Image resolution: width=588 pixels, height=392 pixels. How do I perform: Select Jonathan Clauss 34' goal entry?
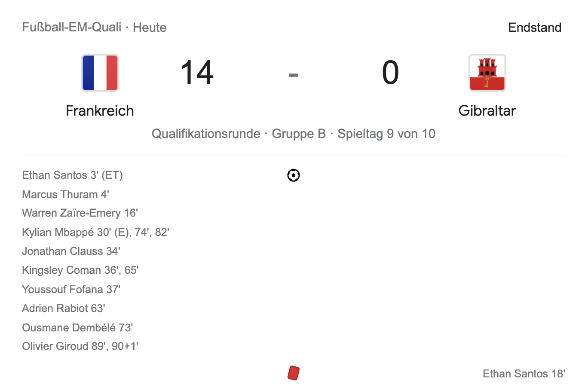click(71, 251)
